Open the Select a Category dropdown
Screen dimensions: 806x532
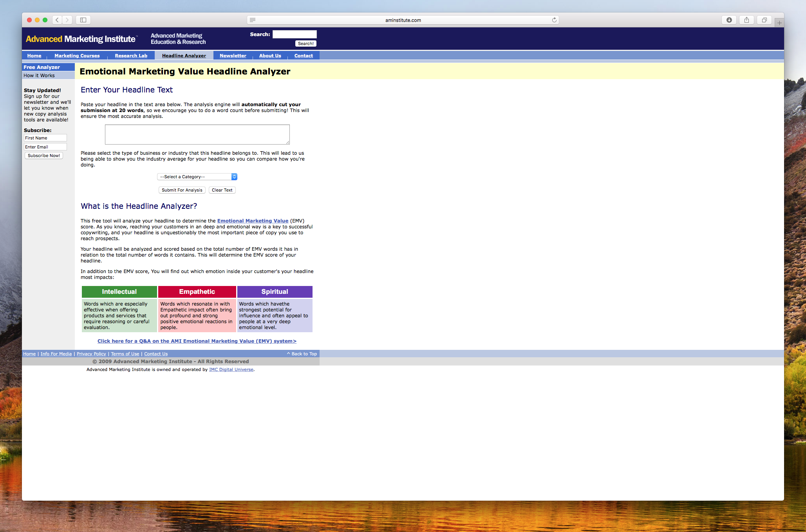[197, 177]
